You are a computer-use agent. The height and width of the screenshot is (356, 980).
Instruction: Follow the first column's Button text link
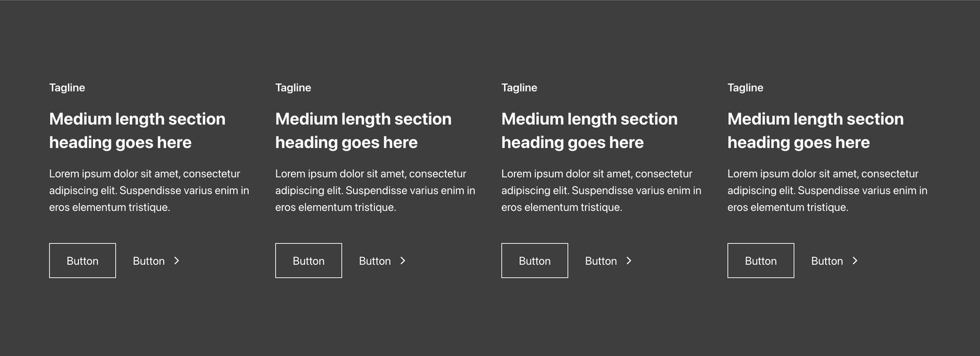(149, 261)
